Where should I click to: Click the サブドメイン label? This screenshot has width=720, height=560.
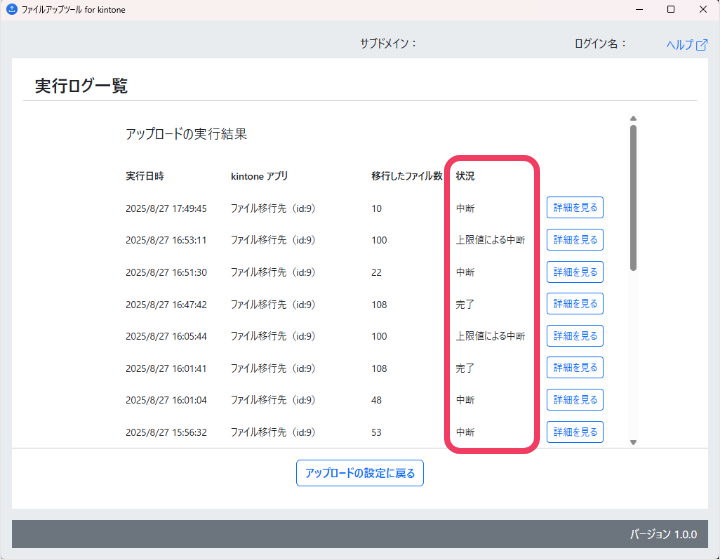tap(388, 44)
